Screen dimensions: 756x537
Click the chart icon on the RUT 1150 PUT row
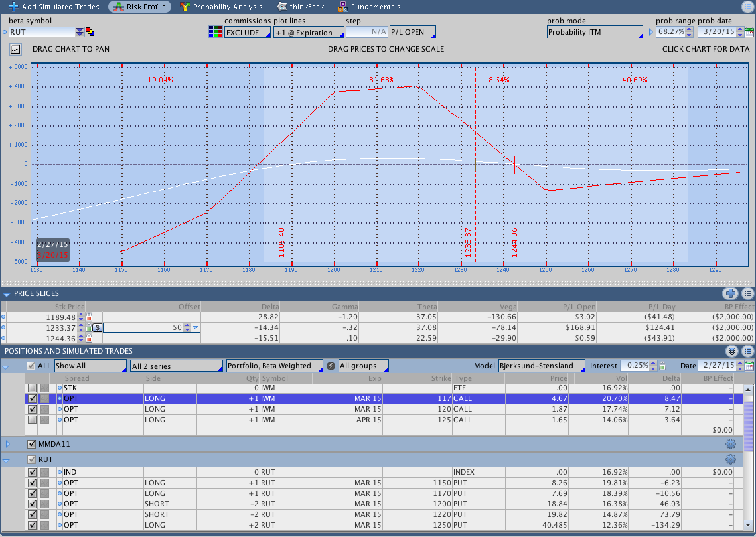(x=44, y=483)
